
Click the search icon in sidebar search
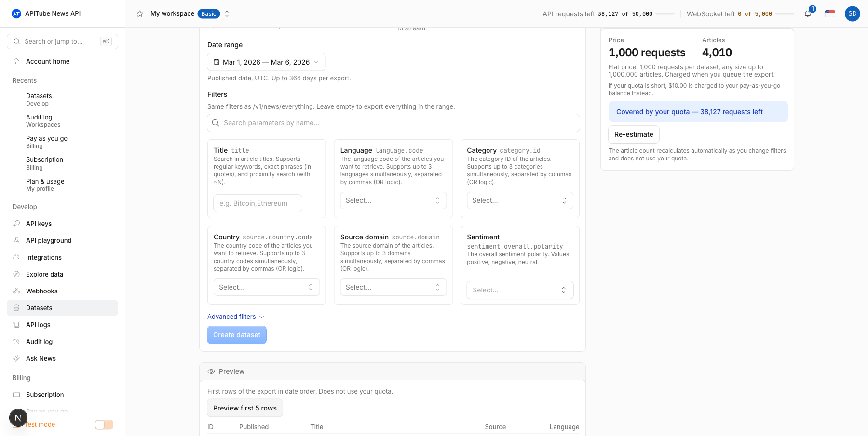pyautogui.click(x=17, y=41)
